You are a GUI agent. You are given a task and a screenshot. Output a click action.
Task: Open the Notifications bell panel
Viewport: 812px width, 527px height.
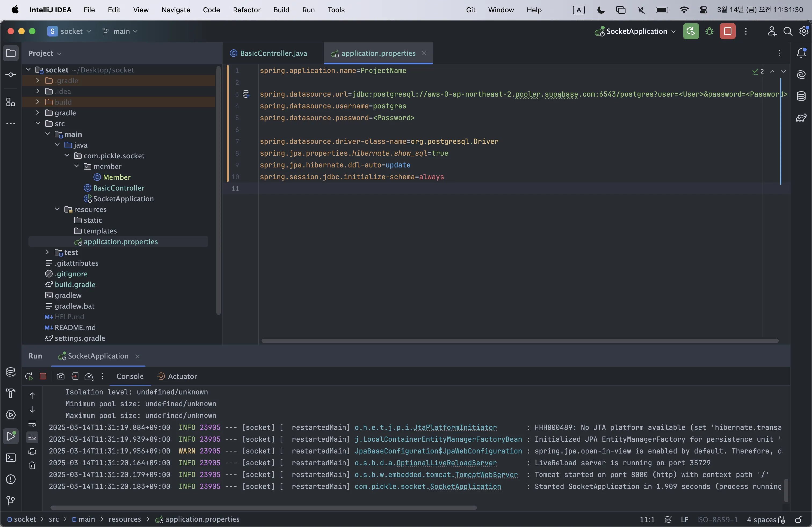click(801, 53)
